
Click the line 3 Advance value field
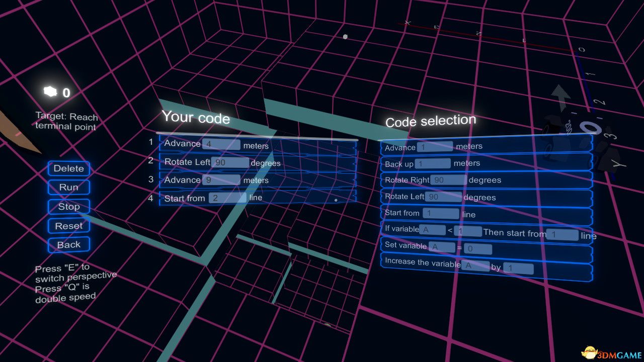point(221,180)
